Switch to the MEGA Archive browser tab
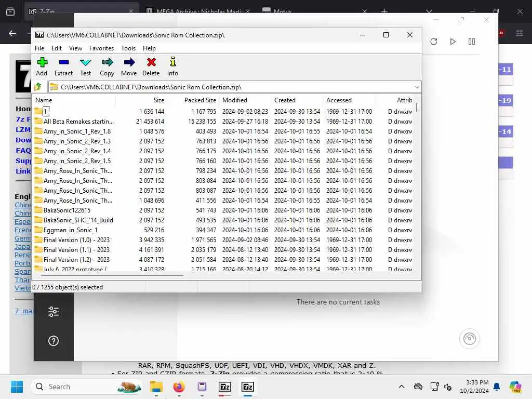This screenshot has width=532, height=399. [x=198, y=11]
